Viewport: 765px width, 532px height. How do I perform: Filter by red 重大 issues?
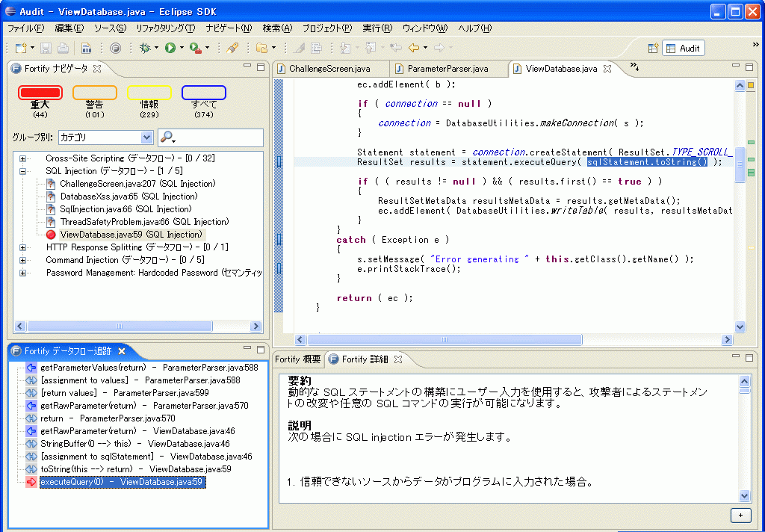[x=40, y=93]
